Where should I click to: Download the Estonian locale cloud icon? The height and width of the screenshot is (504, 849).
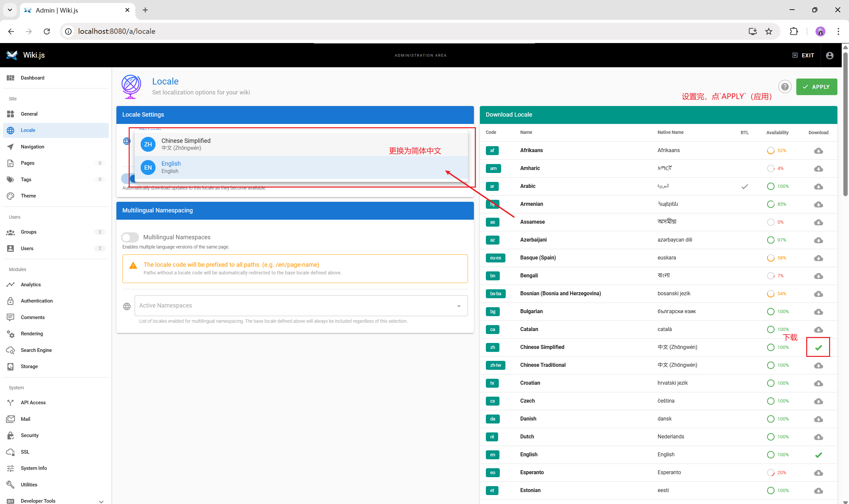(x=818, y=490)
